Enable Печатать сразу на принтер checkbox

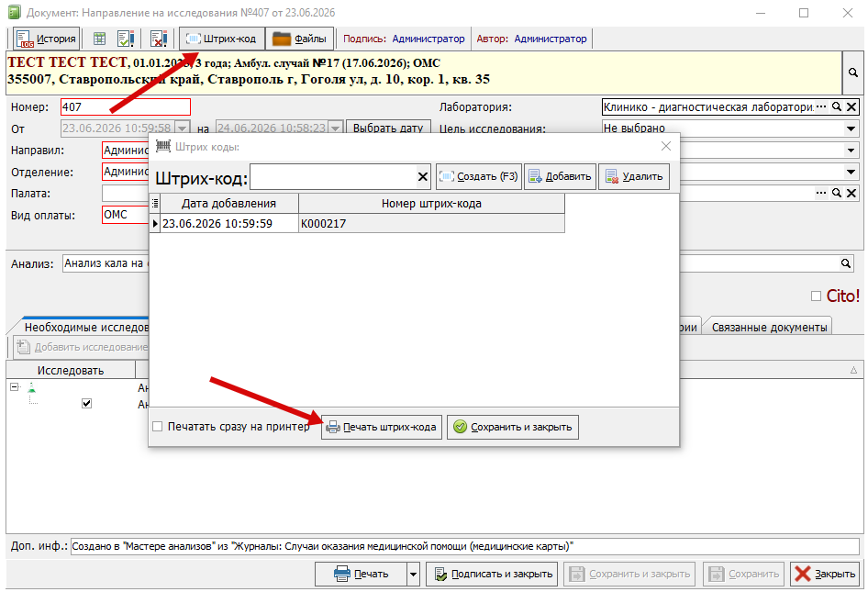(158, 427)
